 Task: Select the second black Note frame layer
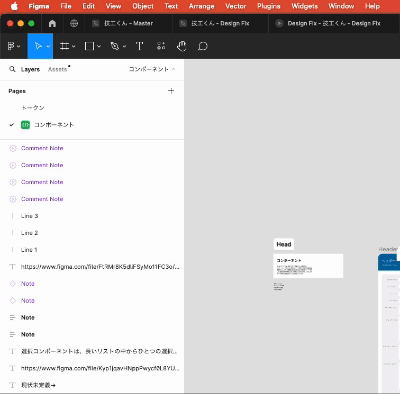[92, 334]
